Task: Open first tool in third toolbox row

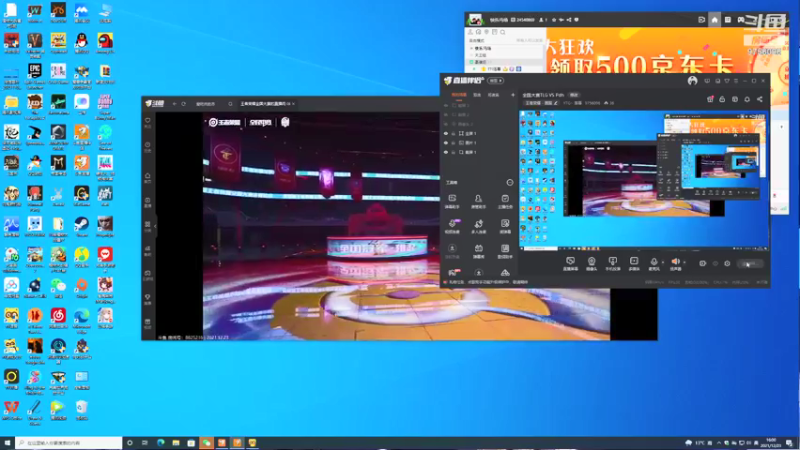Action: [452, 251]
